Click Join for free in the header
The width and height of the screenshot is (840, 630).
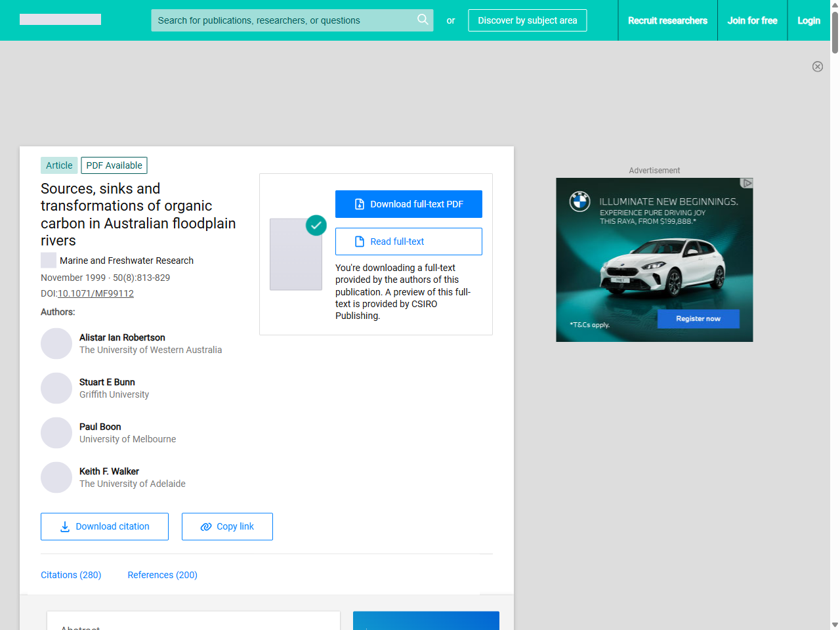pos(752,20)
